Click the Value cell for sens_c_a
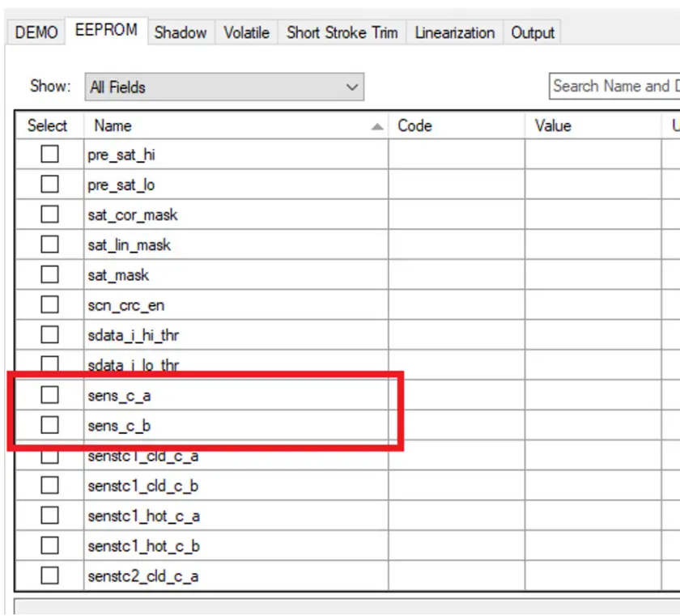The height and width of the screenshot is (616, 680). 593,395
